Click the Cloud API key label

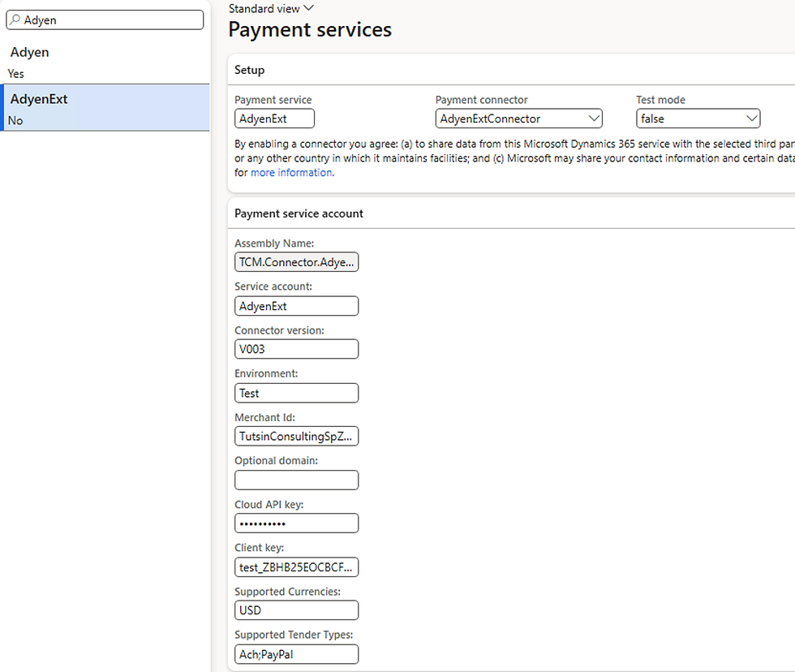(269, 505)
